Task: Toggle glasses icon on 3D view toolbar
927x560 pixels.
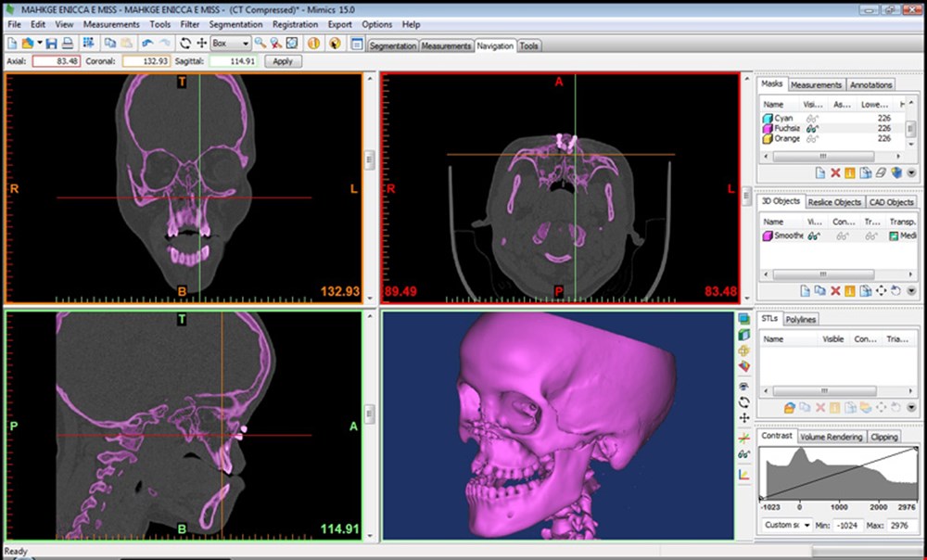Action: click(743, 454)
